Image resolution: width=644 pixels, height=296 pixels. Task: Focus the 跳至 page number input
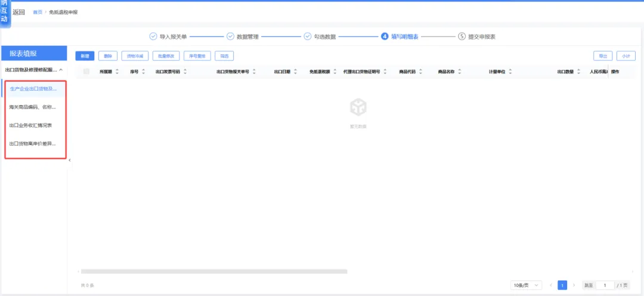[605, 285]
